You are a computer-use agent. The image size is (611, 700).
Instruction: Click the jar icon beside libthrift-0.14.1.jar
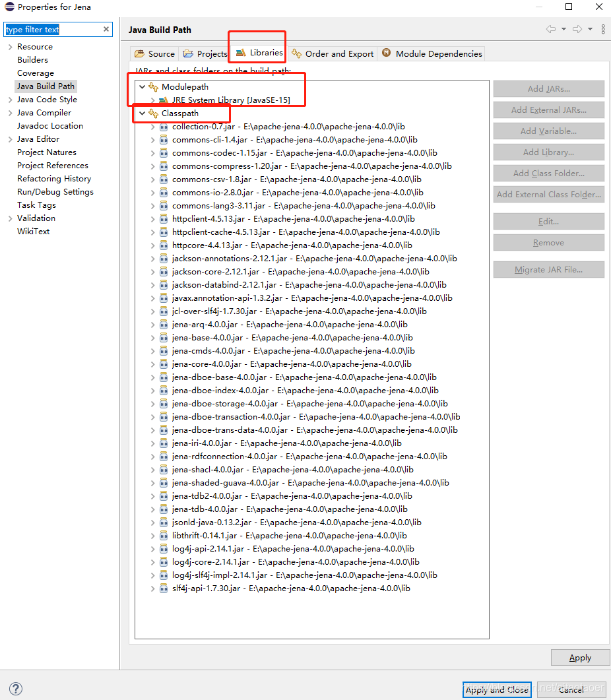[x=164, y=536]
